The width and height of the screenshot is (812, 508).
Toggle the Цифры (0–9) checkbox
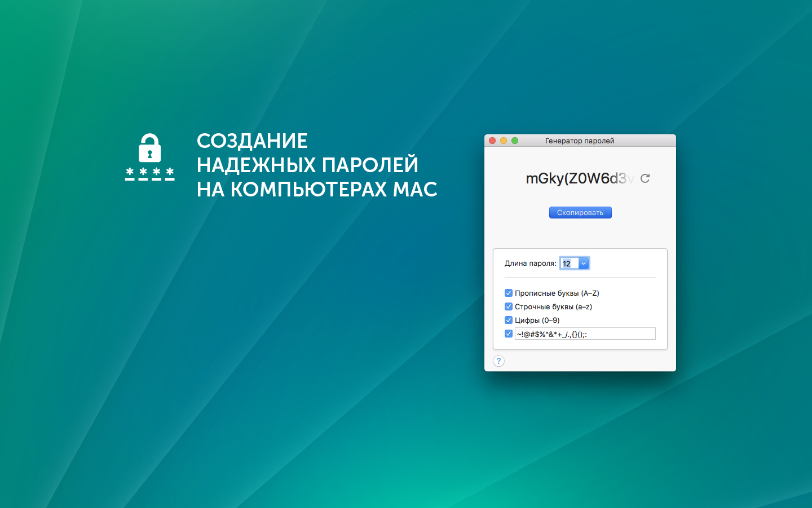509,319
